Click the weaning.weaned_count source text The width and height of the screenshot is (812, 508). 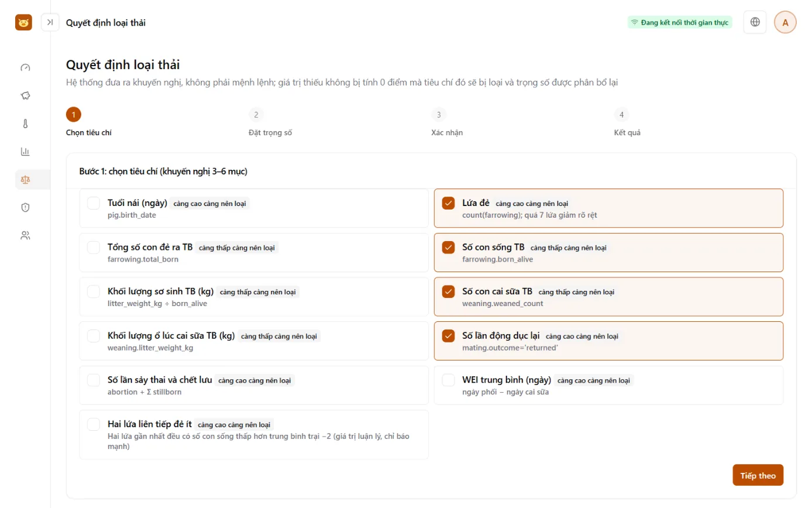coord(503,304)
